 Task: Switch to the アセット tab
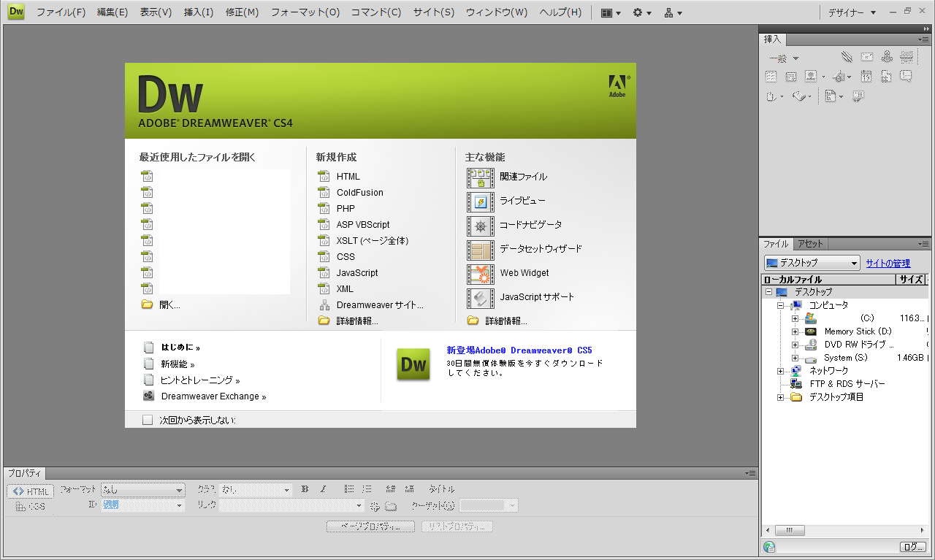[x=810, y=244]
